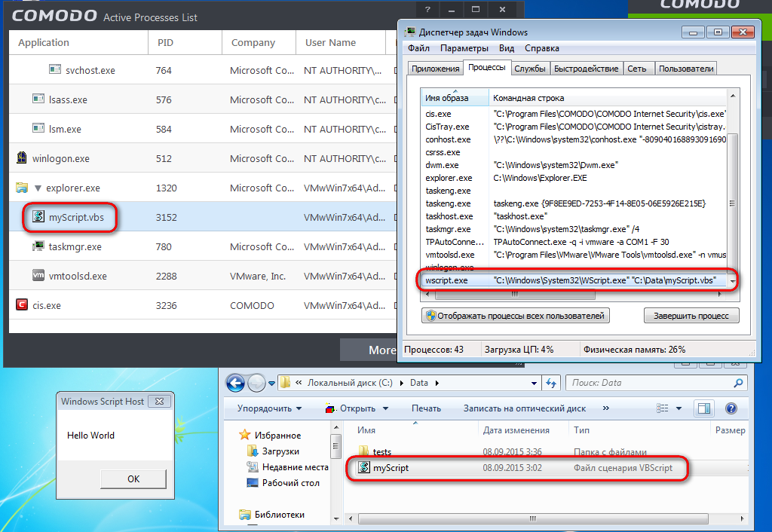The image size is (772, 532).
Task: Click the search magnifier in Explorer
Action: (738, 382)
